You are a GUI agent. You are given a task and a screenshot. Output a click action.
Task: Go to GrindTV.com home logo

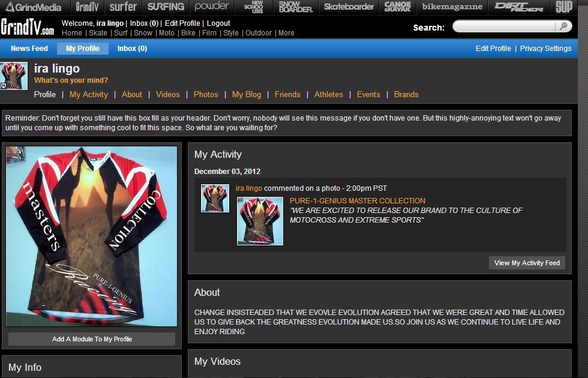27,28
